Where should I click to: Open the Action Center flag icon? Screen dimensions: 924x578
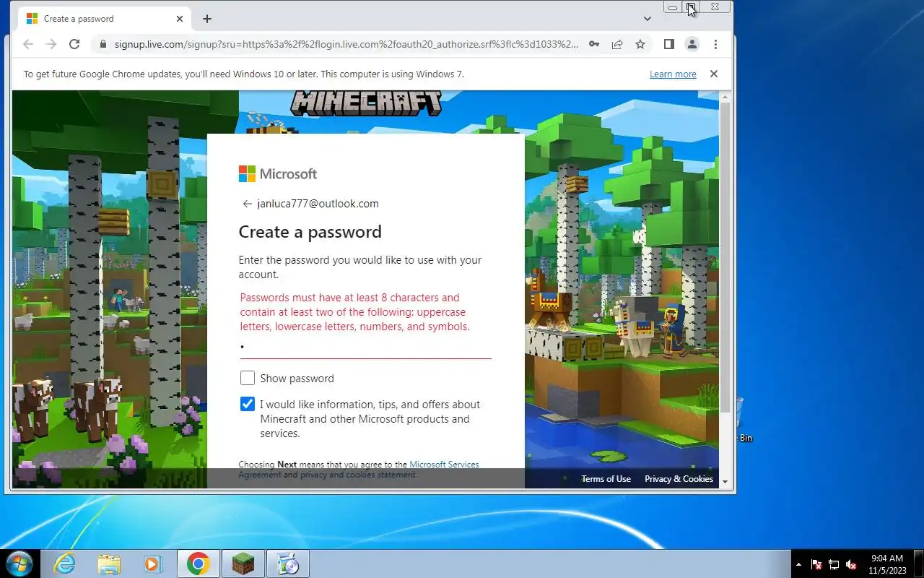pos(816,564)
